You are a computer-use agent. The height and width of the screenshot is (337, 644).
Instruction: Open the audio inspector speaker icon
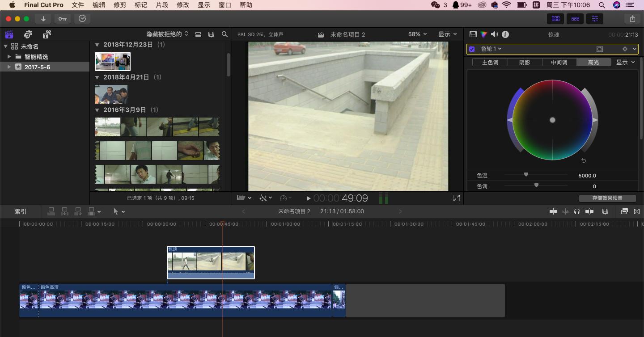coord(494,34)
